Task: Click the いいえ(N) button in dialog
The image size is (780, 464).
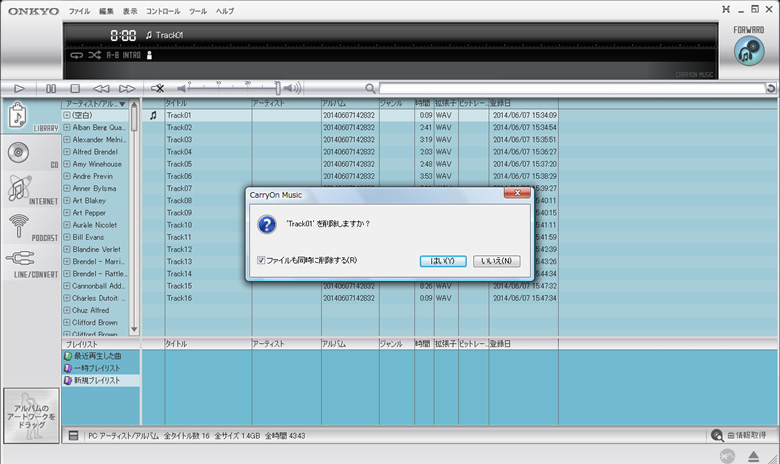Action: pos(497,261)
